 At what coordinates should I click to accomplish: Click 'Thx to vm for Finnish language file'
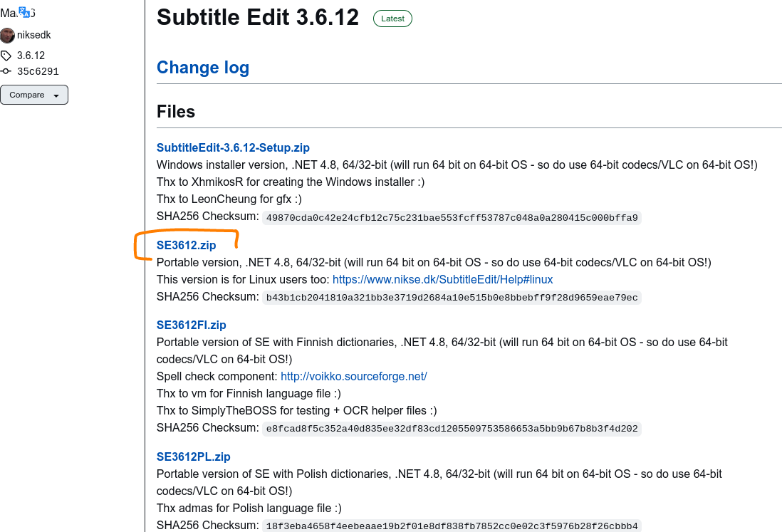(249, 393)
